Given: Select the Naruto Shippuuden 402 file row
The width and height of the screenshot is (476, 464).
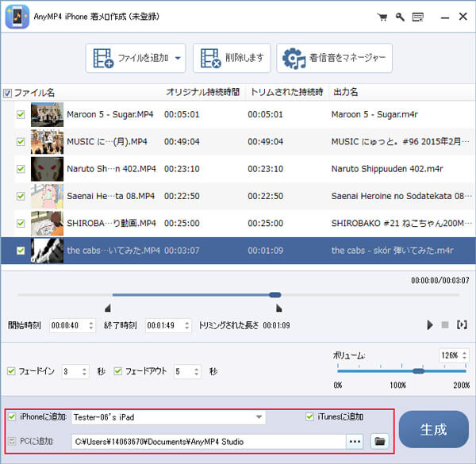Looking at the screenshot, I should (238, 169).
